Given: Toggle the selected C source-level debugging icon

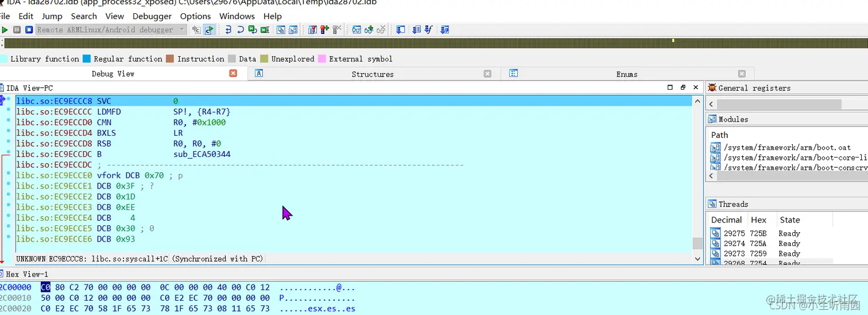Looking at the screenshot, I should click(x=209, y=29).
